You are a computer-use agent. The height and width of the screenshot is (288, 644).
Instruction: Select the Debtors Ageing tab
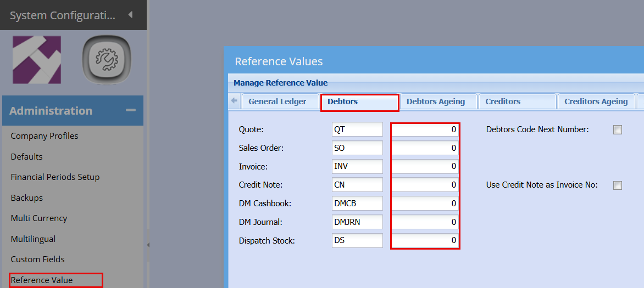435,101
